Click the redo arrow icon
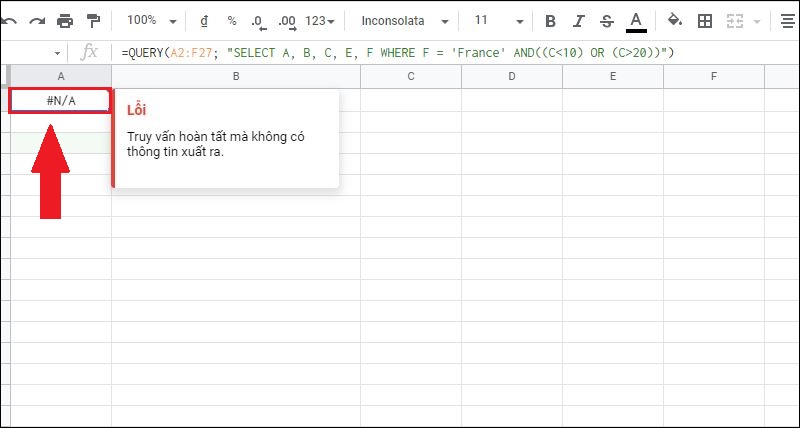This screenshot has width=800, height=428. click(x=37, y=20)
